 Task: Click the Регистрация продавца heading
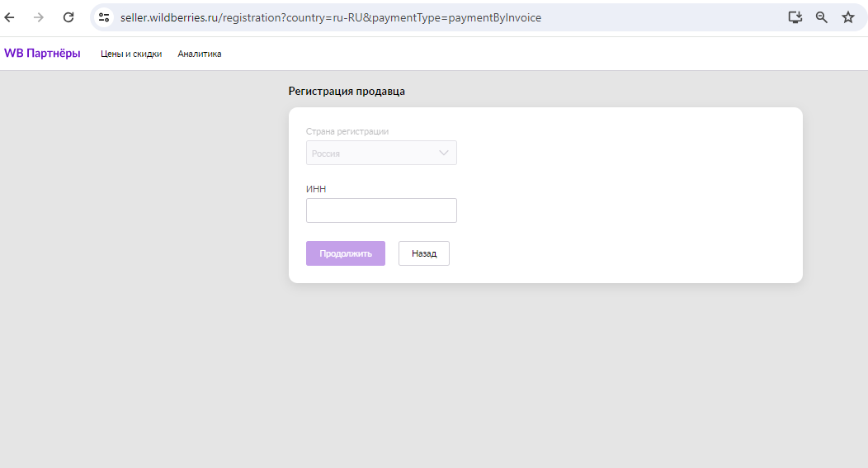347,92
